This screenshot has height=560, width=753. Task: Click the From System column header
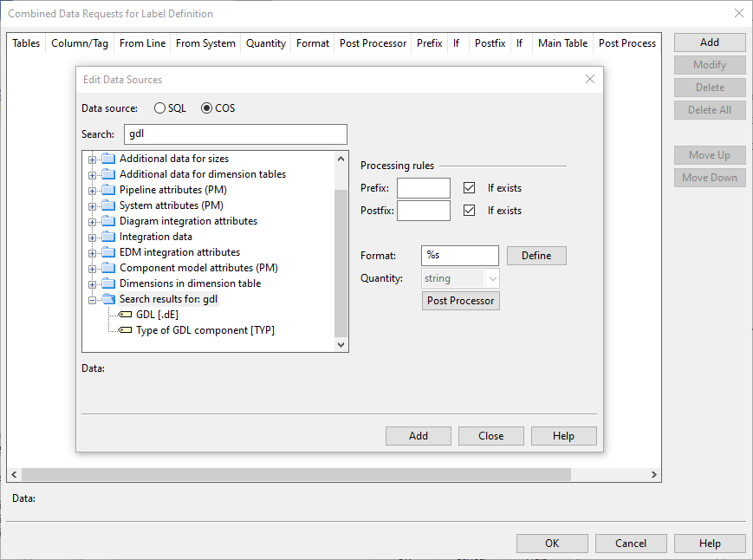205,43
